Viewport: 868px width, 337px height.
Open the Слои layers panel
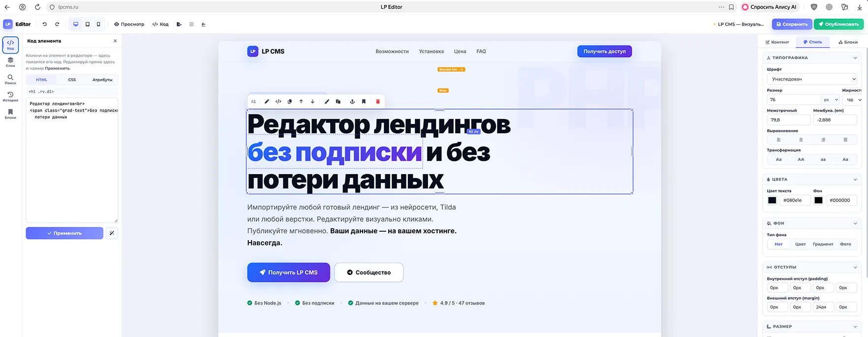pos(10,62)
